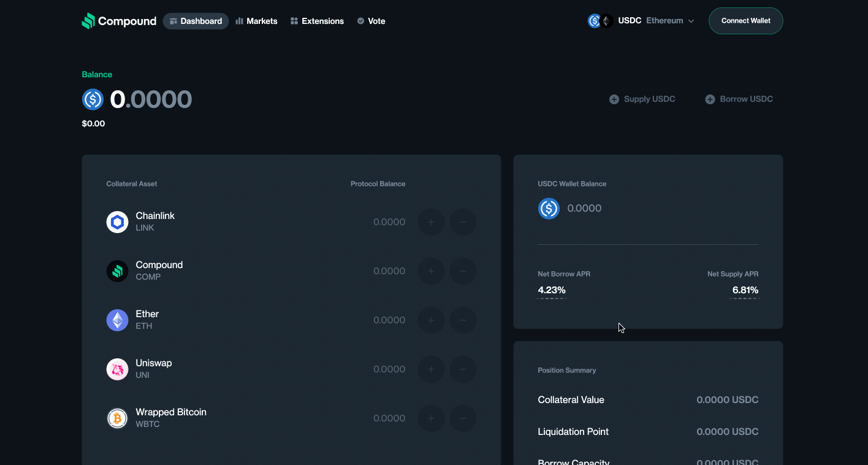Select the Ether ETH asset icon
The image size is (868, 465).
point(117,320)
